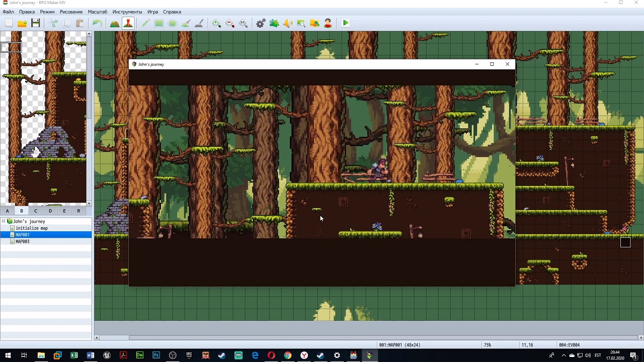
Task: Select the Rectangle drawing tool
Action: 159,23
